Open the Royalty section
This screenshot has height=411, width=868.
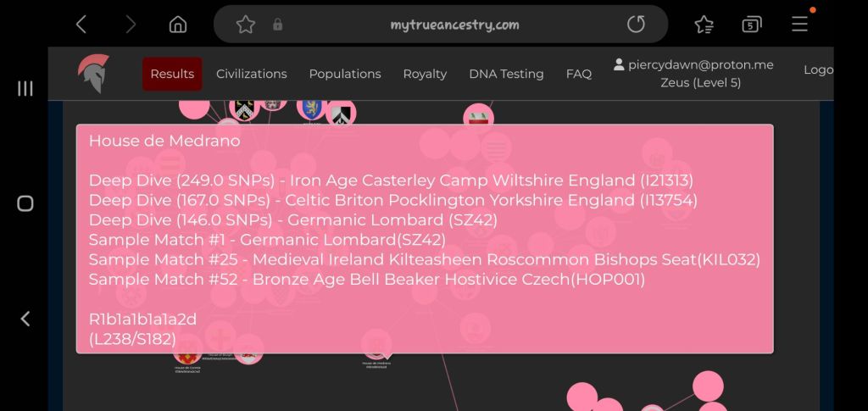[x=425, y=74]
